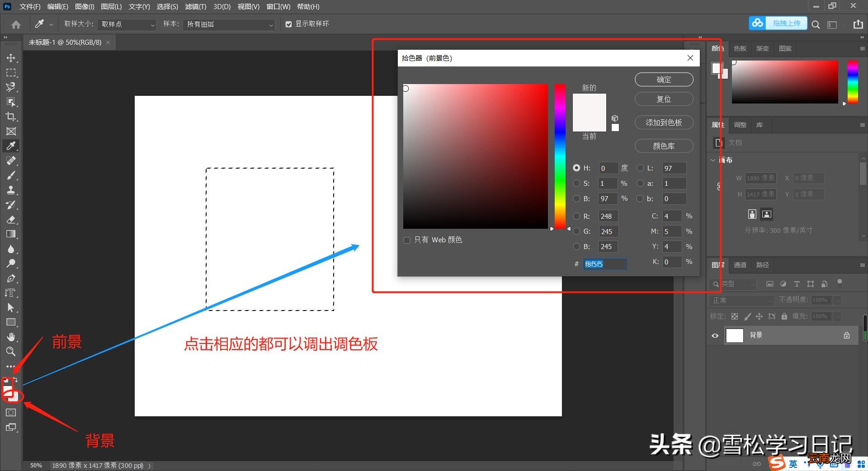This screenshot has height=471, width=868.
Task: Open the 取样大小 dropdown
Action: point(127,24)
